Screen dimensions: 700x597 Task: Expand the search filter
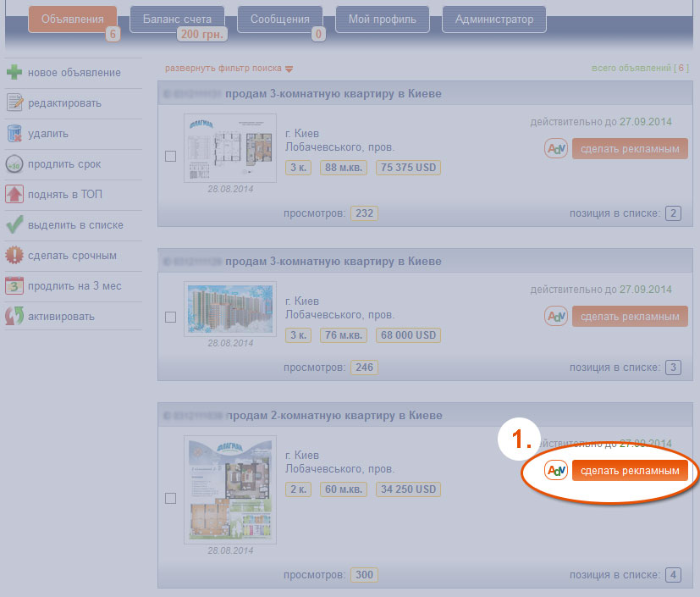coord(229,68)
